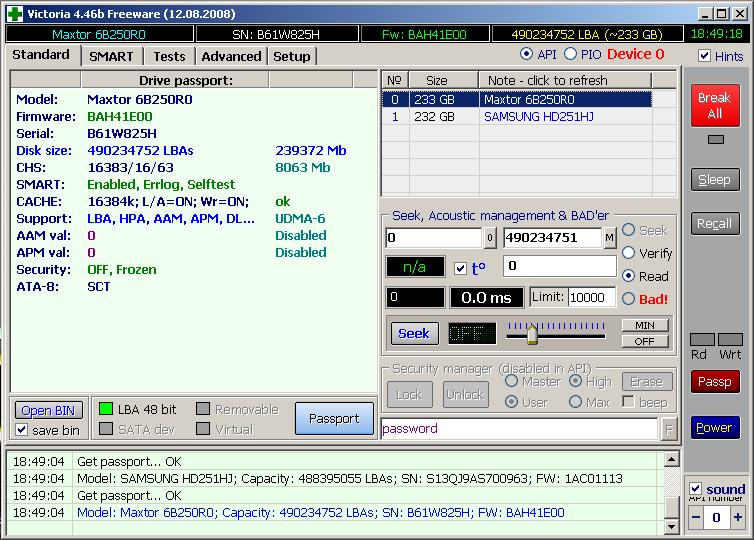Open the Tests tab

point(169,57)
